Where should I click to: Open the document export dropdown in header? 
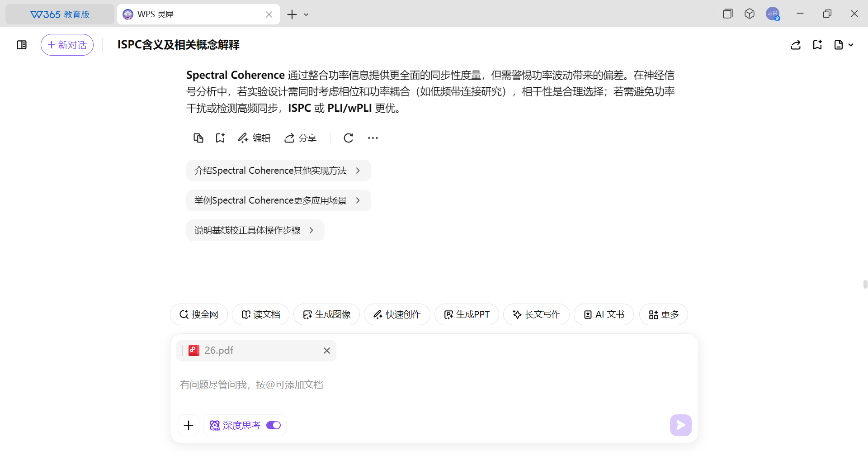tap(844, 45)
